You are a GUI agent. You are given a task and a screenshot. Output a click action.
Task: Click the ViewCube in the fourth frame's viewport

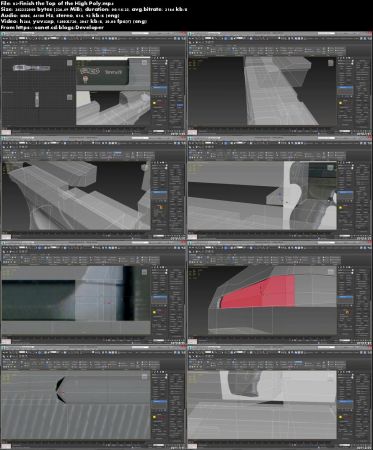(330, 167)
